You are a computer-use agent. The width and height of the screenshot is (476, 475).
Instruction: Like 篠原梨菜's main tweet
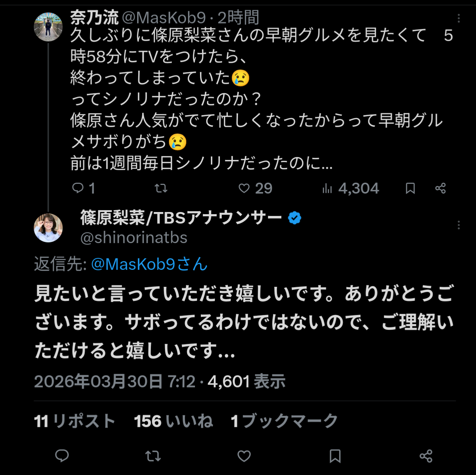244,456
